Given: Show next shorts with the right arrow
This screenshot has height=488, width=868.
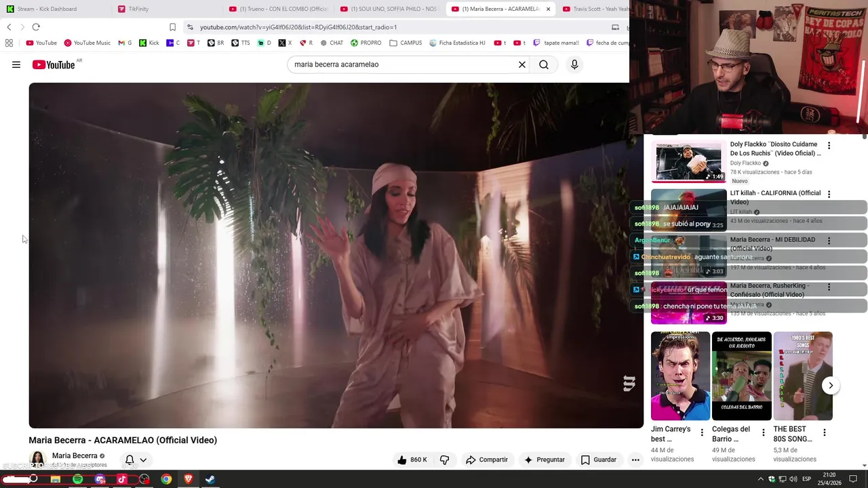Looking at the screenshot, I should [831, 386].
